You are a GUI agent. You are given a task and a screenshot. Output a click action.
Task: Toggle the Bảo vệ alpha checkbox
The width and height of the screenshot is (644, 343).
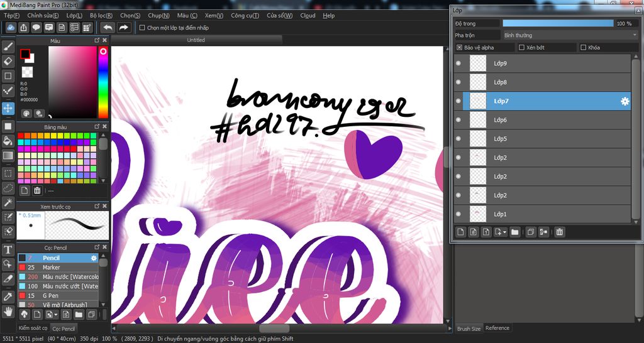pyautogui.click(x=460, y=48)
